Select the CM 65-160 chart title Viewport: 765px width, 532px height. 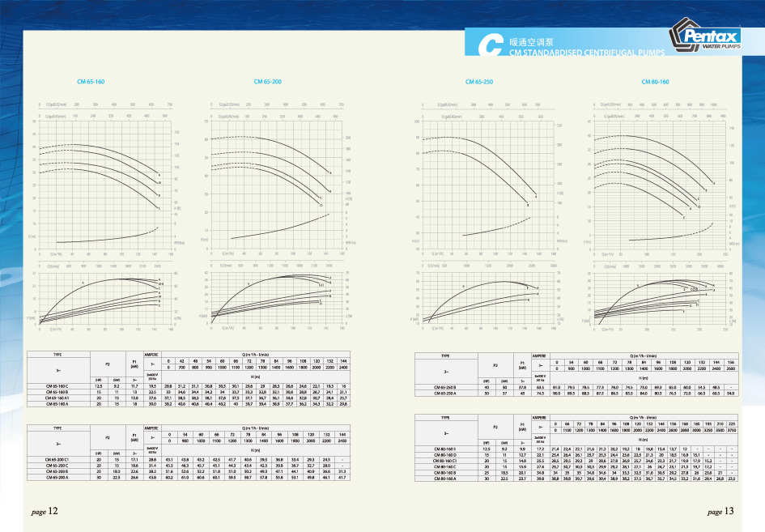(x=90, y=82)
